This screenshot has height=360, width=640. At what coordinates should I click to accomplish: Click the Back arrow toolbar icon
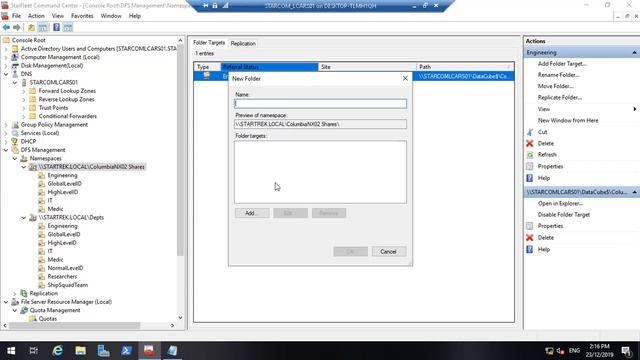pyautogui.click(x=6, y=27)
